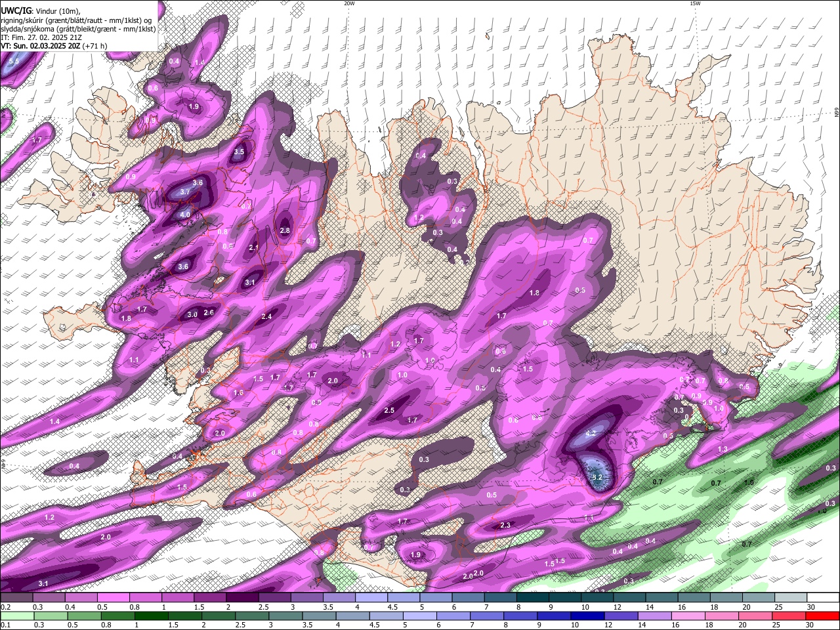Click the 2.5 precipitation value on map
This screenshot has height=630, width=840.
(389, 410)
